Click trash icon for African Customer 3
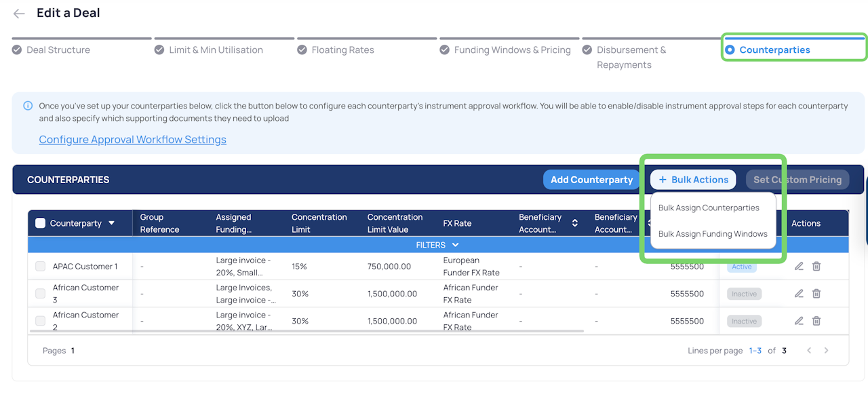Image resolution: width=868 pixels, height=405 pixels. (x=816, y=294)
